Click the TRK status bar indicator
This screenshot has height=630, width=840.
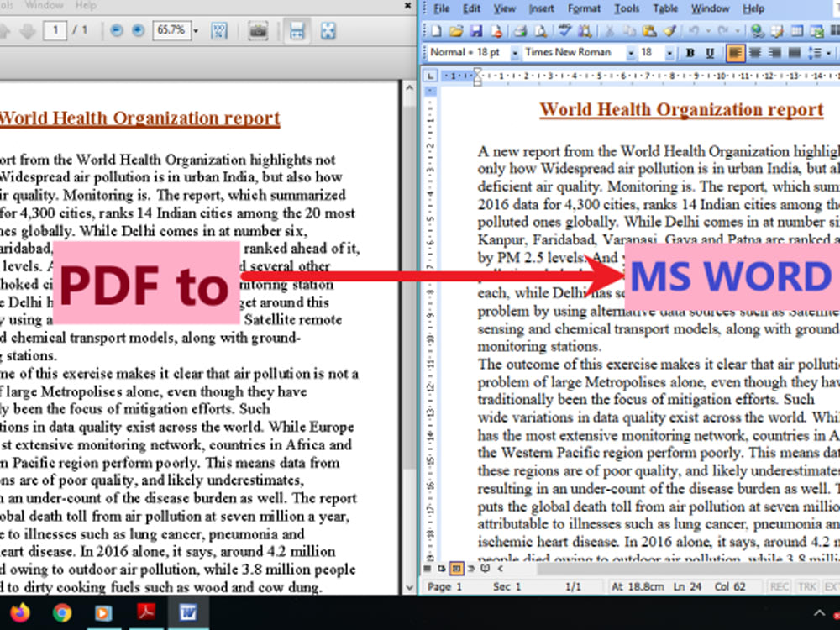pyautogui.click(x=806, y=586)
